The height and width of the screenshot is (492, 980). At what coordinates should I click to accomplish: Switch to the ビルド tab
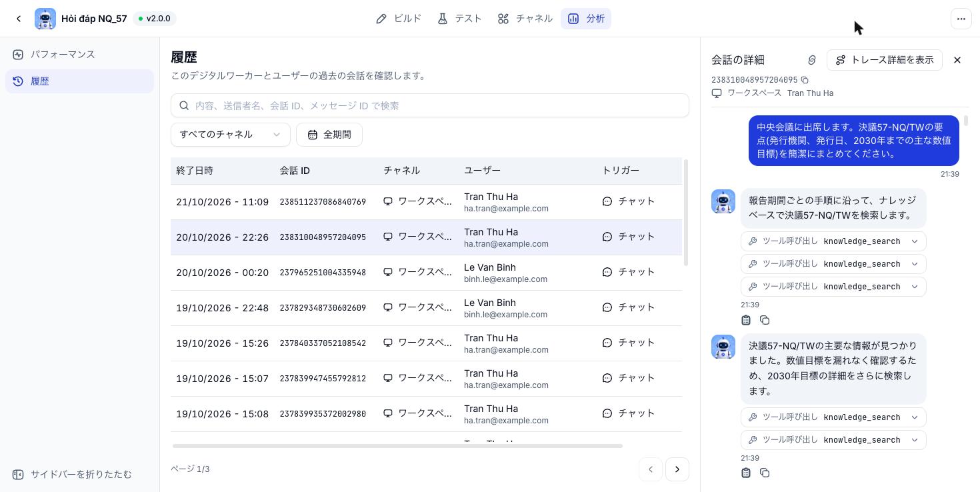tap(399, 19)
